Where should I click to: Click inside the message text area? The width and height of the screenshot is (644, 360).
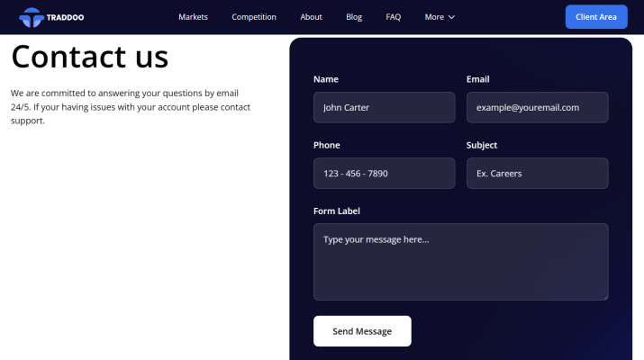tap(461, 262)
